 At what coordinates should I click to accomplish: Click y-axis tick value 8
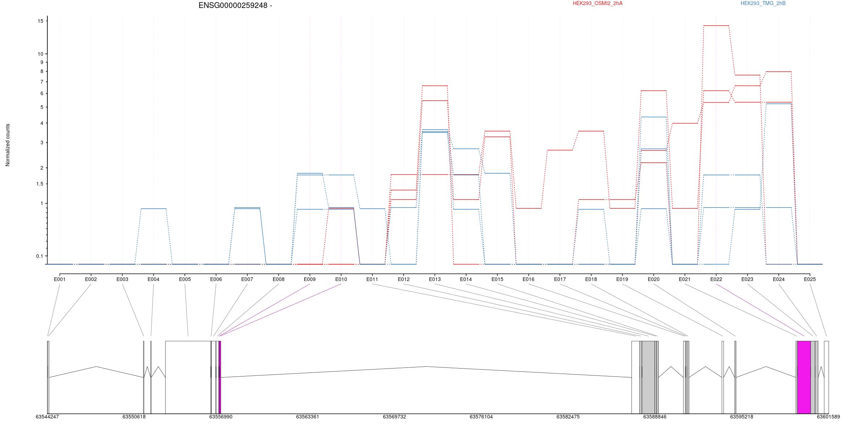point(42,72)
